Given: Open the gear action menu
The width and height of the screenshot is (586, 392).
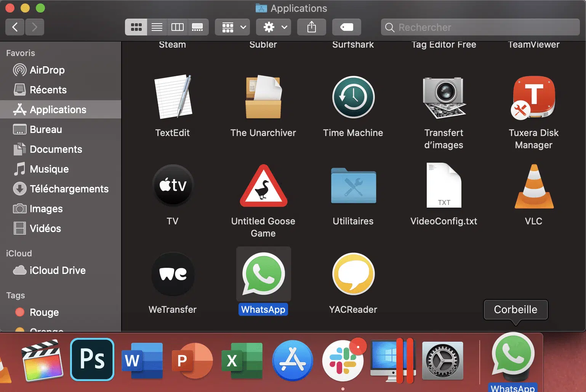Looking at the screenshot, I should click(x=274, y=27).
